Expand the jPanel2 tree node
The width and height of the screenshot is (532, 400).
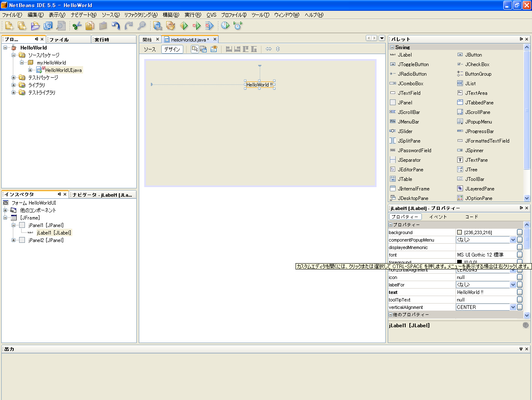point(14,240)
